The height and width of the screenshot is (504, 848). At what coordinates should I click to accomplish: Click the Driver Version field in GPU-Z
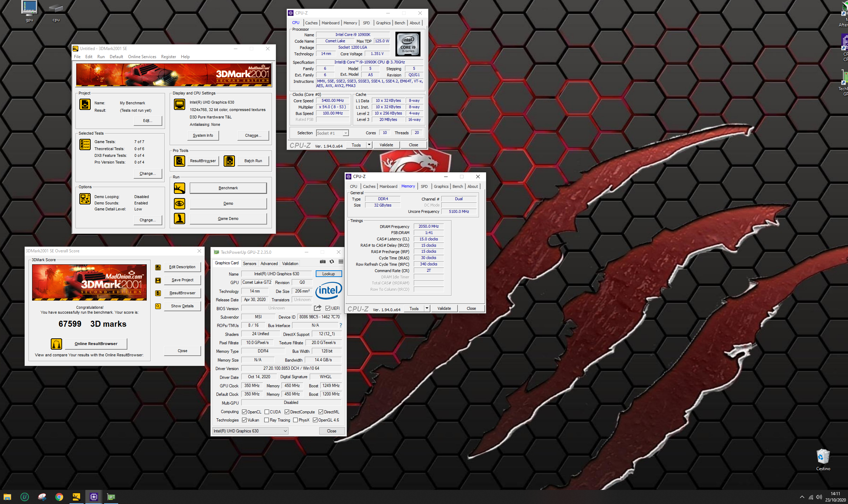(x=291, y=368)
